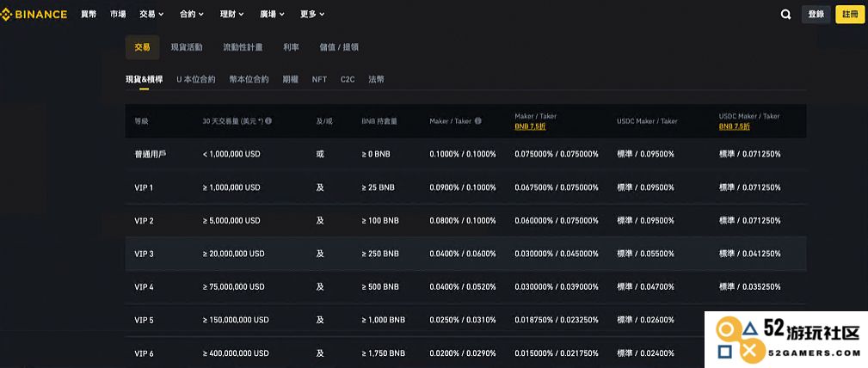Click the 0.0400% / 0.0520% fee cell
This screenshot has width=868, height=368.
click(463, 287)
